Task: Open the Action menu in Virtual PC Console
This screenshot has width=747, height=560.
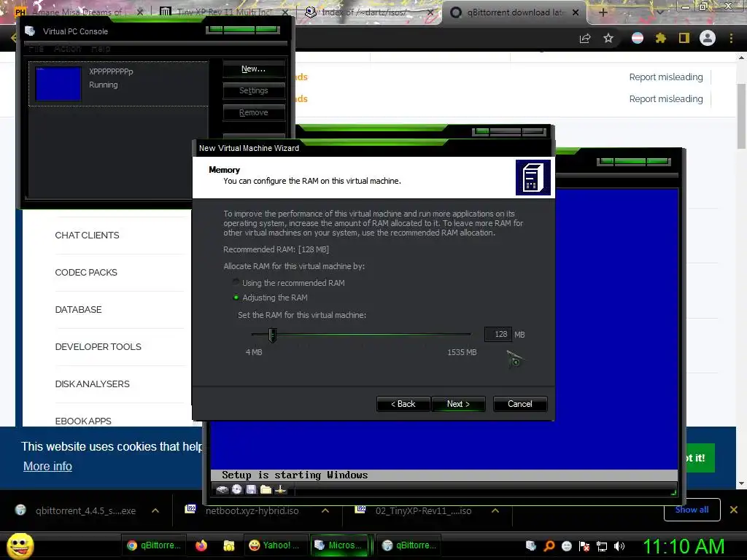Action: point(67,49)
